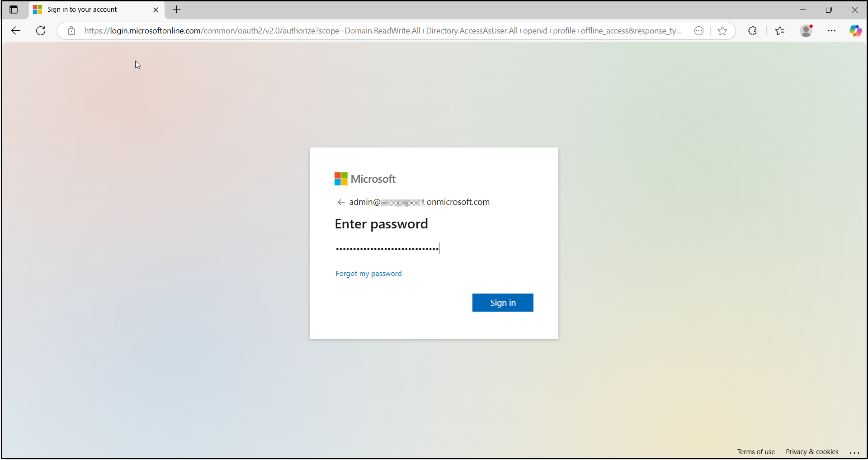This screenshot has height=460, width=868.
Task: Open the Extensions puzzle icon
Action: [x=752, y=31]
